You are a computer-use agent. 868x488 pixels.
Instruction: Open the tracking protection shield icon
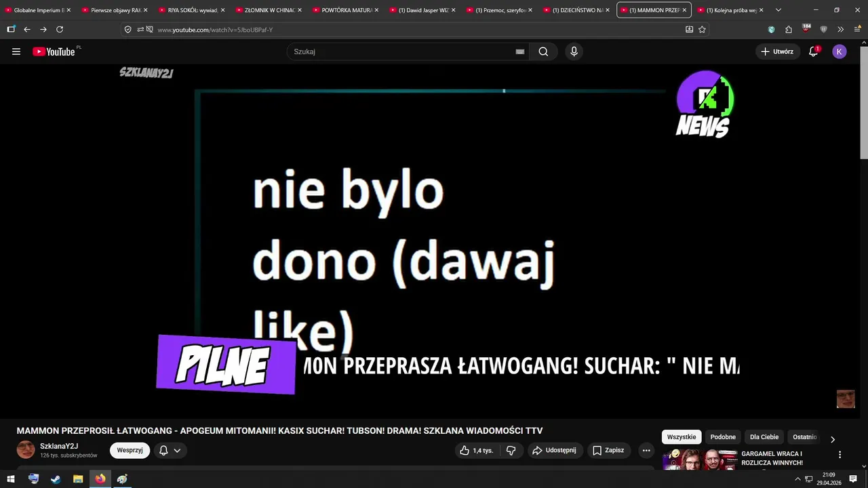127,30
